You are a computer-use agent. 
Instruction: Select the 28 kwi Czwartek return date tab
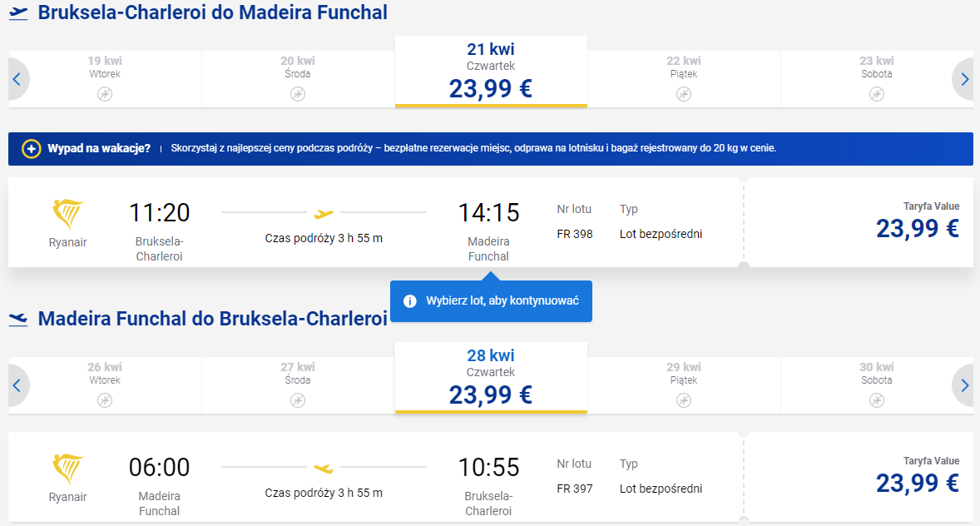click(x=491, y=378)
